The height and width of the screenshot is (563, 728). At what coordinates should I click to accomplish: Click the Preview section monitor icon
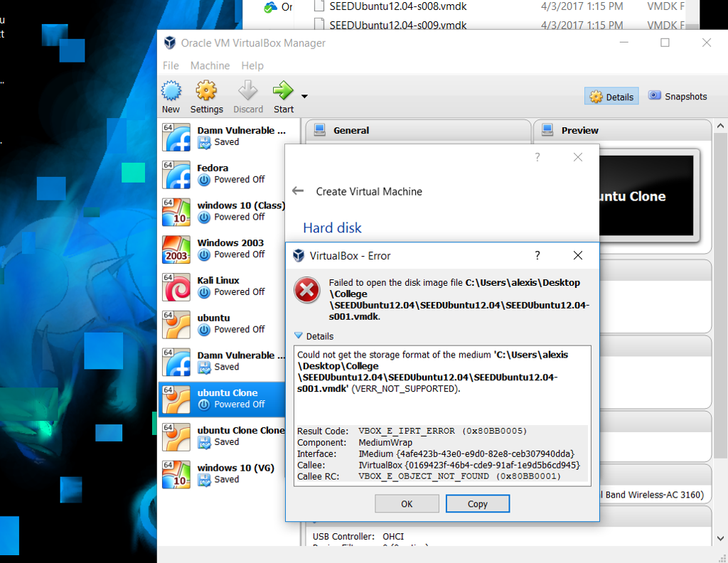pos(547,130)
